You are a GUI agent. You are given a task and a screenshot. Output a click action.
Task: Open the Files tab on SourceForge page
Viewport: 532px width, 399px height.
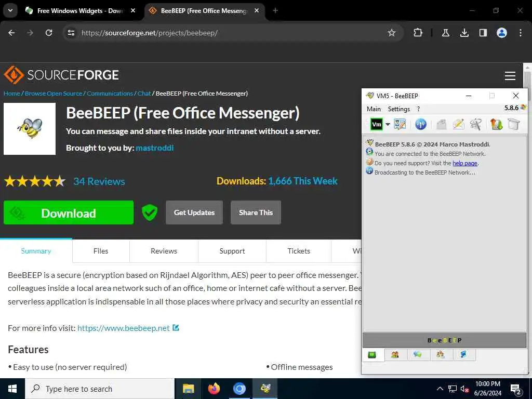coord(101,251)
